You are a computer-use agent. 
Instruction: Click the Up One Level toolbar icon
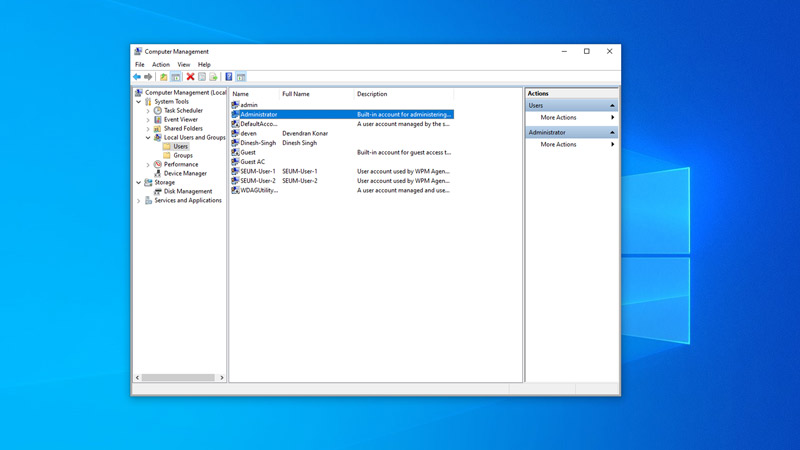click(163, 77)
